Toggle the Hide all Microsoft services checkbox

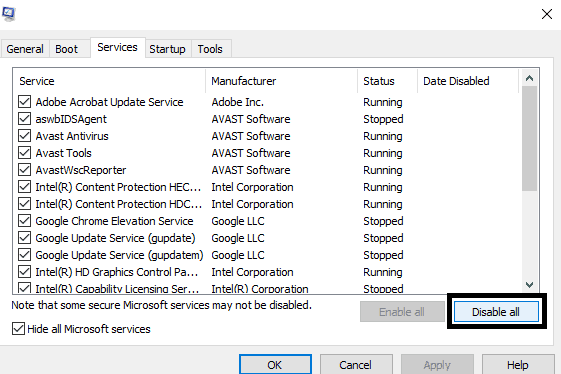coord(18,329)
